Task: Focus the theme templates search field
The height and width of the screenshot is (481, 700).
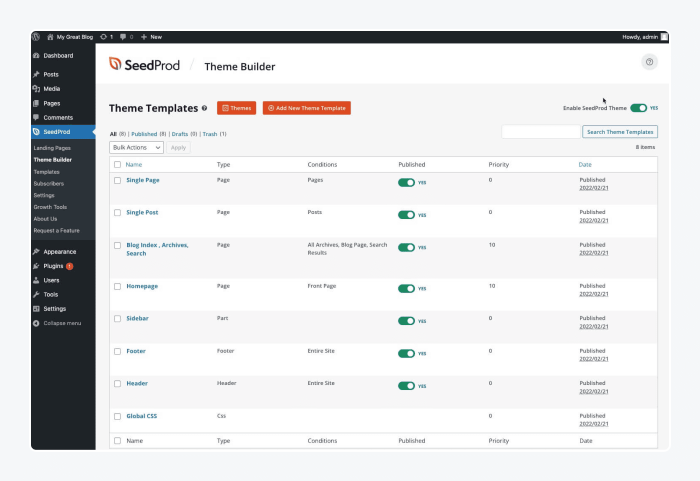Action: [x=541, y=132]
